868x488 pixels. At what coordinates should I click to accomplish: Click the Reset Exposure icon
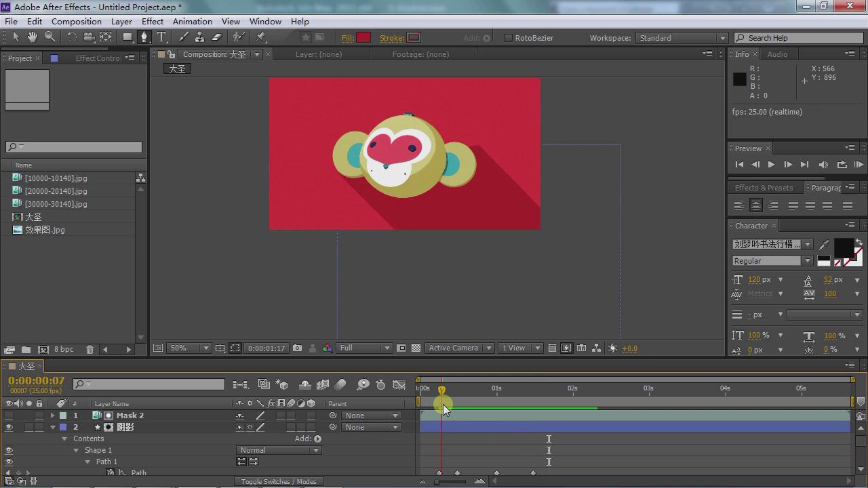point(612,348)
